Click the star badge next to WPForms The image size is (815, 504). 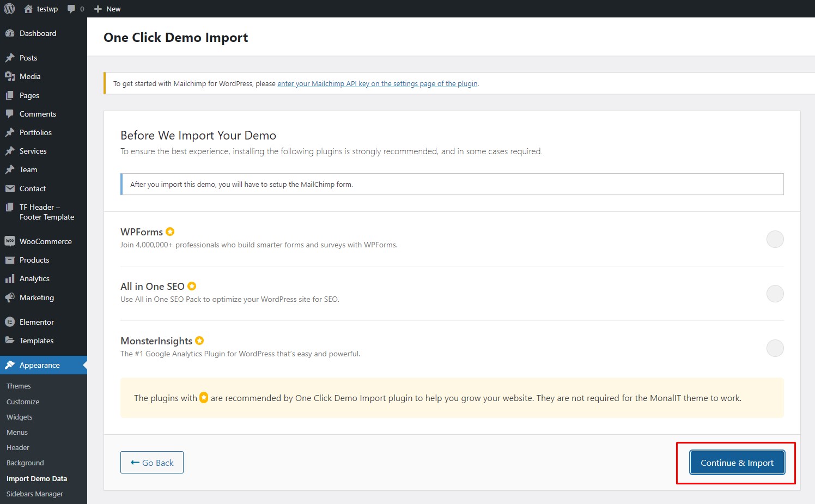tap(170, 232)
